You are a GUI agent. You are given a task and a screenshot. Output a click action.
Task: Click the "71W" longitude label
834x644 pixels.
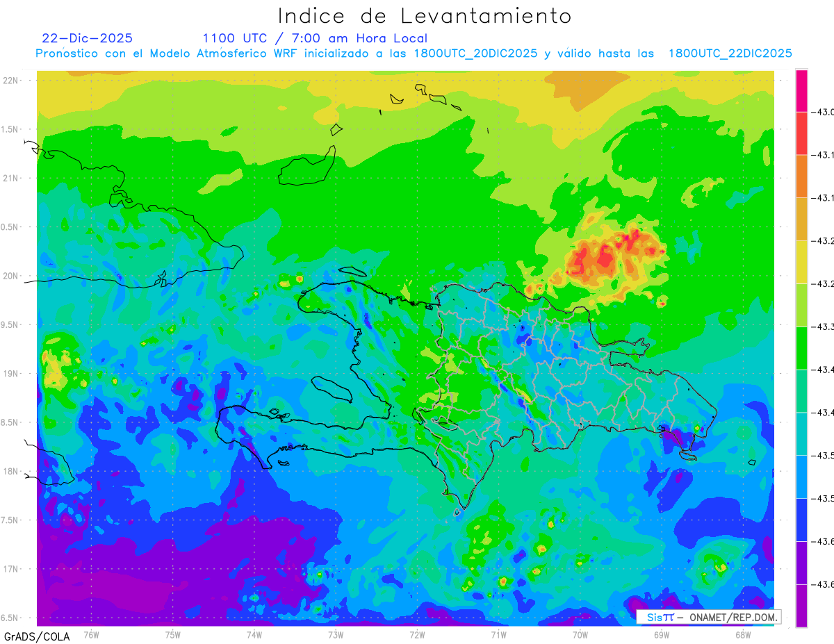(x=498, y=634)
